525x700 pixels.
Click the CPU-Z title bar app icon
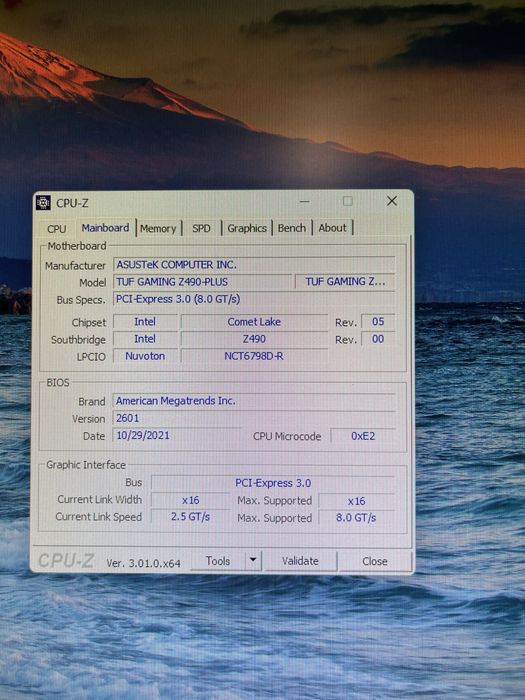coord(43,203)
